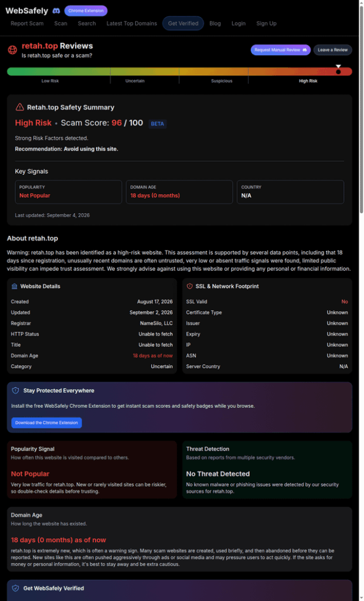Click the red globe icon near retah.top Reviews
Image resolution: width=364 pixels, height=601 pixels.
coord(13,50)
